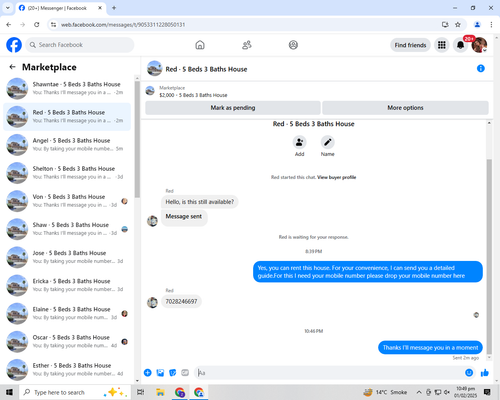Screen dimensions: 500x400
Task: Open Windows Start menu
Action: pos(9,392)
